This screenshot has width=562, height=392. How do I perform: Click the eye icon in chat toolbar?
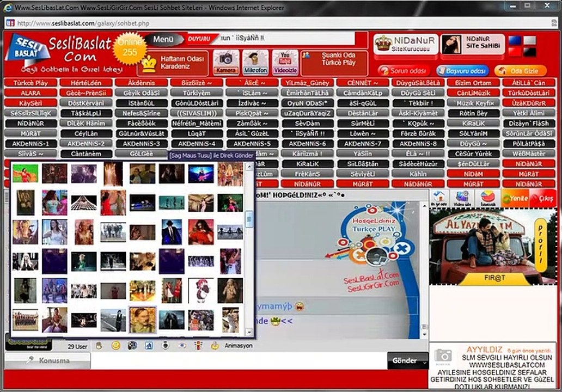coord(182,345)
